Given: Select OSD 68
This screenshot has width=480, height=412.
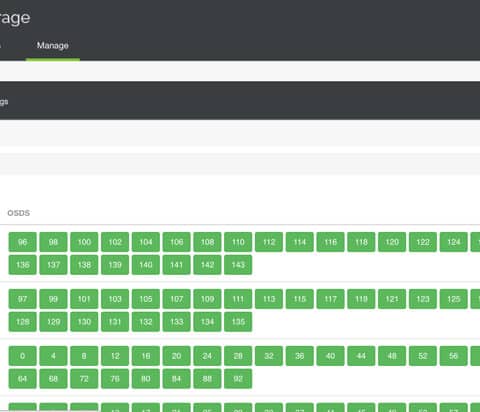Looking at the screenshot, I should tap(53, 379).
